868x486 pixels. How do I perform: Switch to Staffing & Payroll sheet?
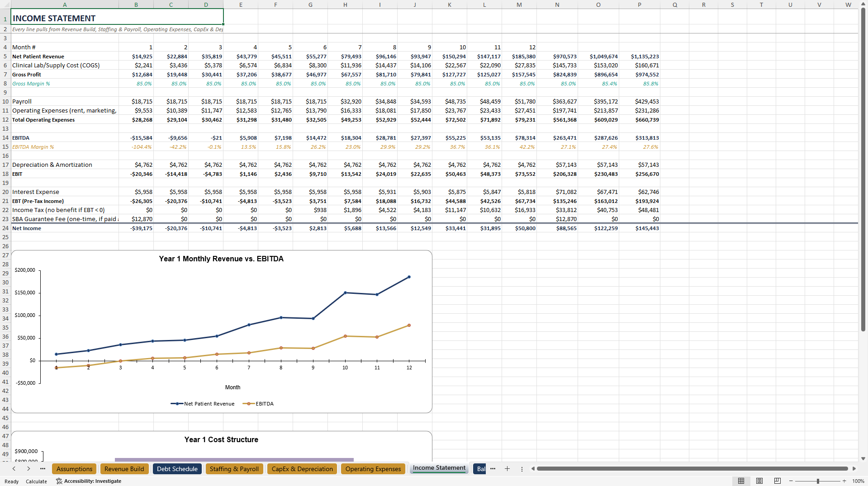coord(234,469)
